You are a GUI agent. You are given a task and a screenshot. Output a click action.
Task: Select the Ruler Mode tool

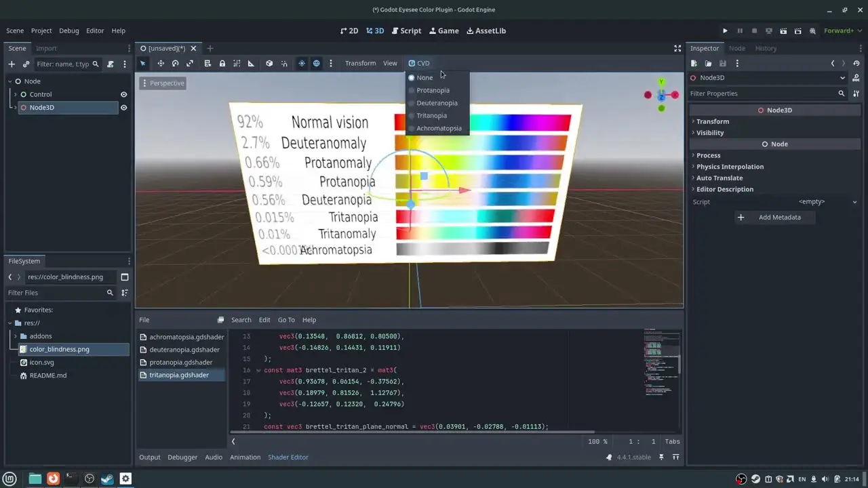[251, 63]
